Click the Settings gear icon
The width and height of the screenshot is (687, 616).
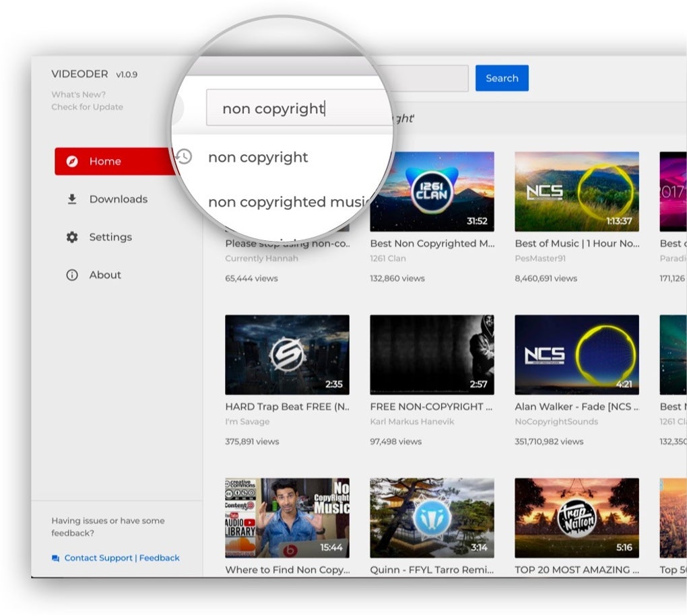pos(72,237)
